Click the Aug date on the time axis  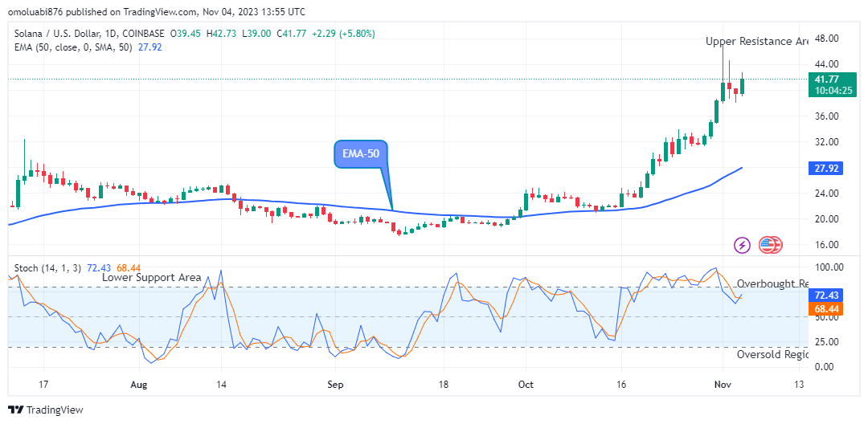pyautogui.click(x=139, y=385)
